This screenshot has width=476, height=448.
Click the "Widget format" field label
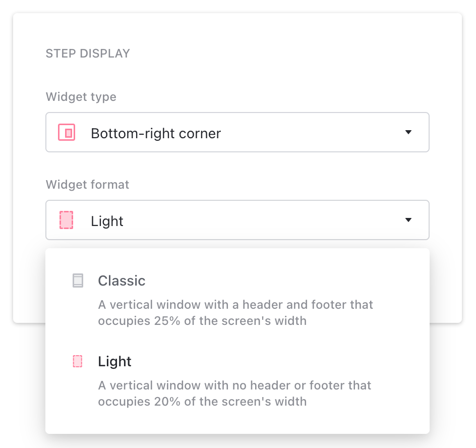[88, 185]
